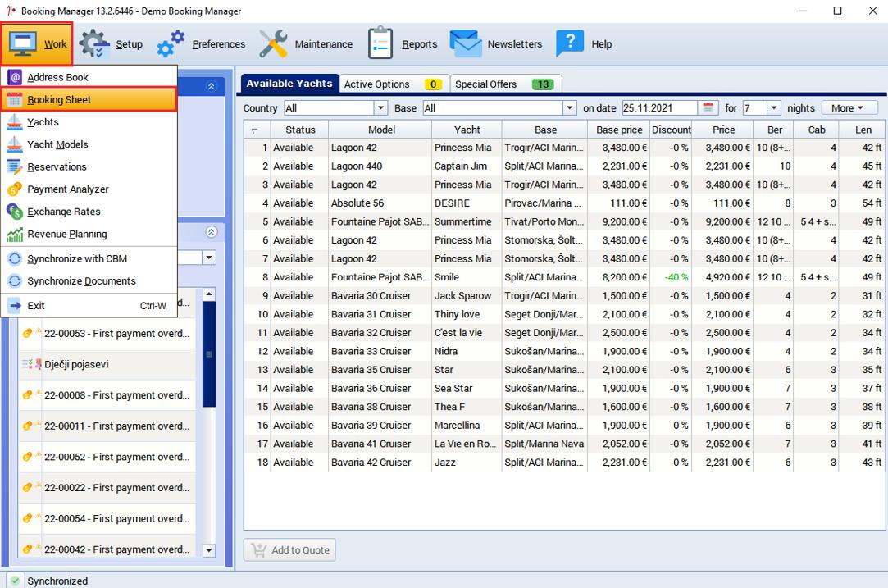888x588 pixels.
Task: Click the Synchronized status check icon
Action: (x=15, y=581)
